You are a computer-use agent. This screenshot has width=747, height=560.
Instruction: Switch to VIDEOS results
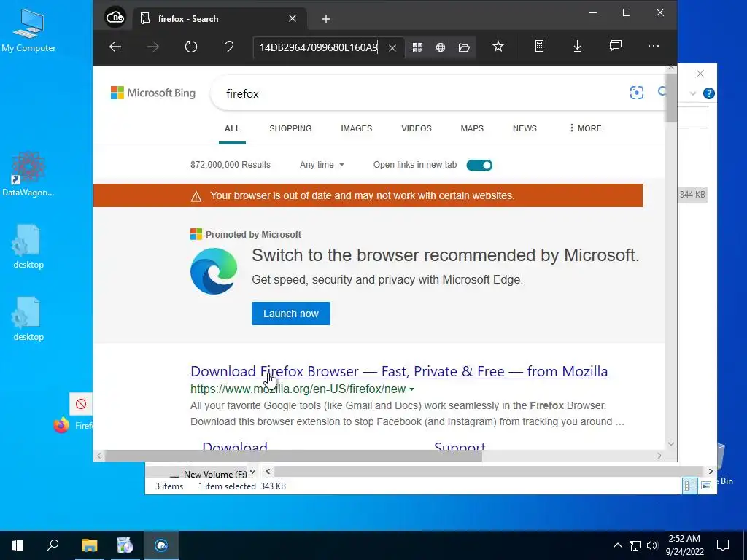pyautogui.click(x=417, y=128)
